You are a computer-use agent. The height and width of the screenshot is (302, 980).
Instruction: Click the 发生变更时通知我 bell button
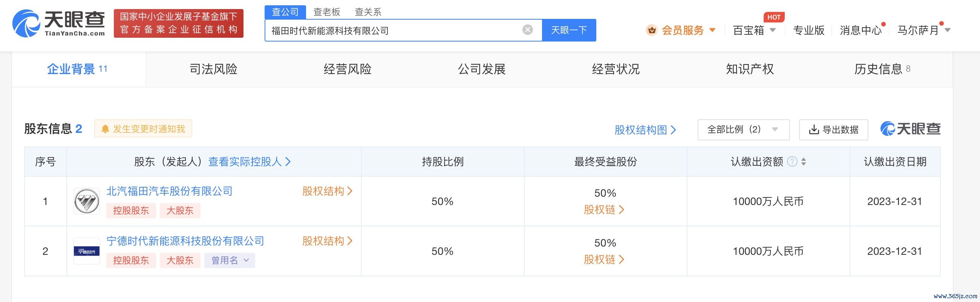click(x=143, y=129)
